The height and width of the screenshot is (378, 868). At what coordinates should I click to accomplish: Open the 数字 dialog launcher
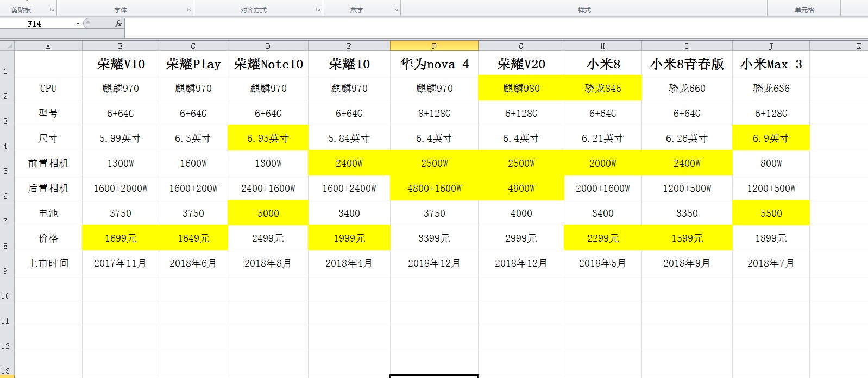(x=395, y=10)
